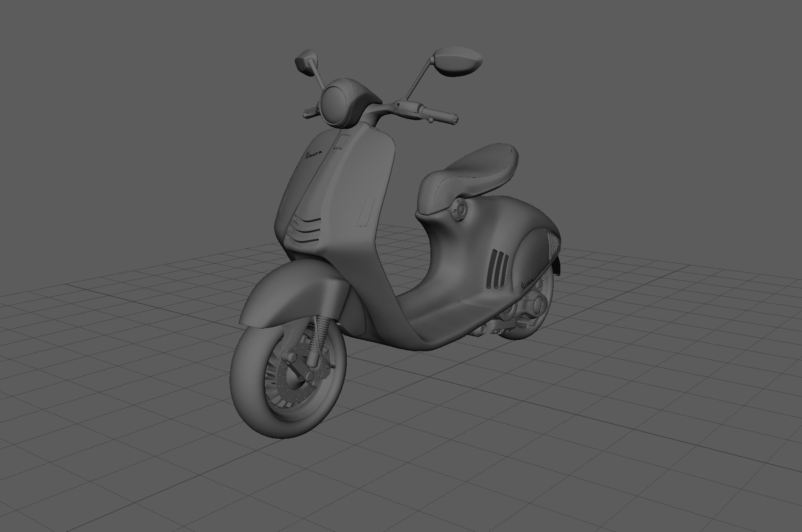Select the large right-side rearview mirror
The image size is (802, 532).
[457, 62]
